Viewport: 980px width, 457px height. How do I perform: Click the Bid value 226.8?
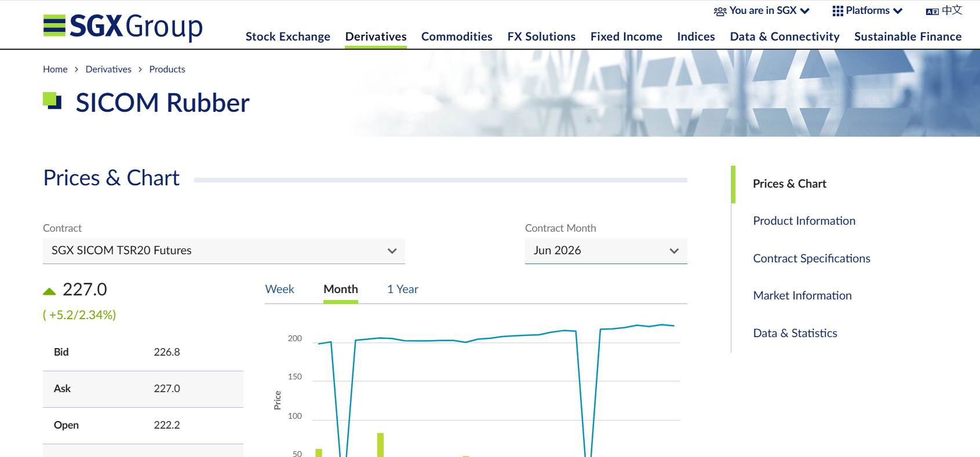167,352
